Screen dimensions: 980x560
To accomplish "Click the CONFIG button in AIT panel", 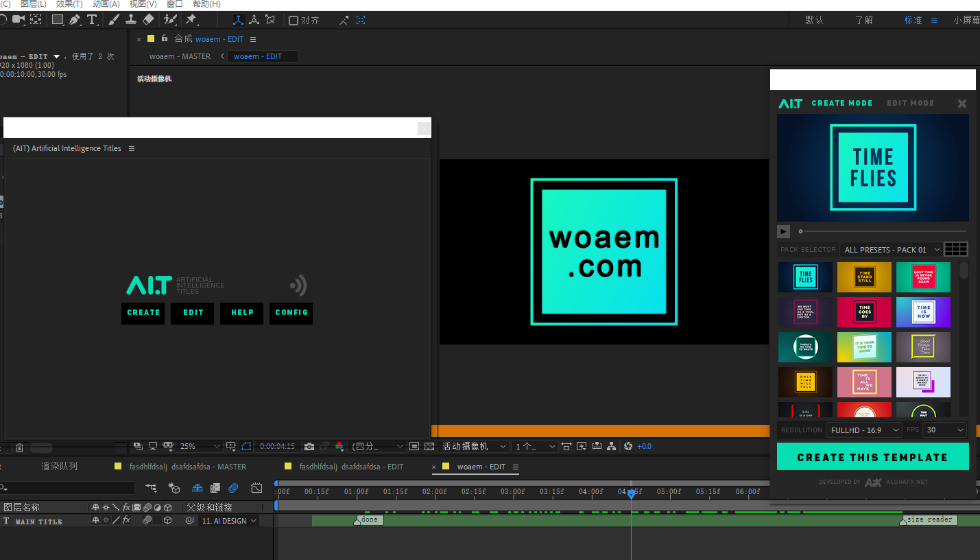I will pyautogui.click(x=291, y=313).
